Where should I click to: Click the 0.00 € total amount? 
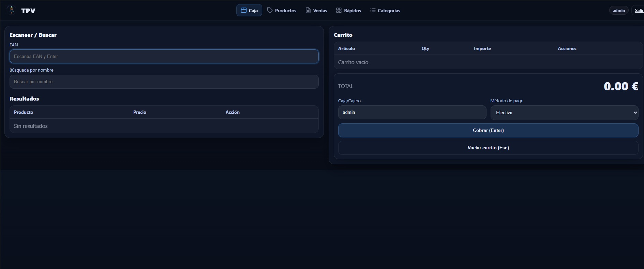pyautogui.click(x=621, y=86)
